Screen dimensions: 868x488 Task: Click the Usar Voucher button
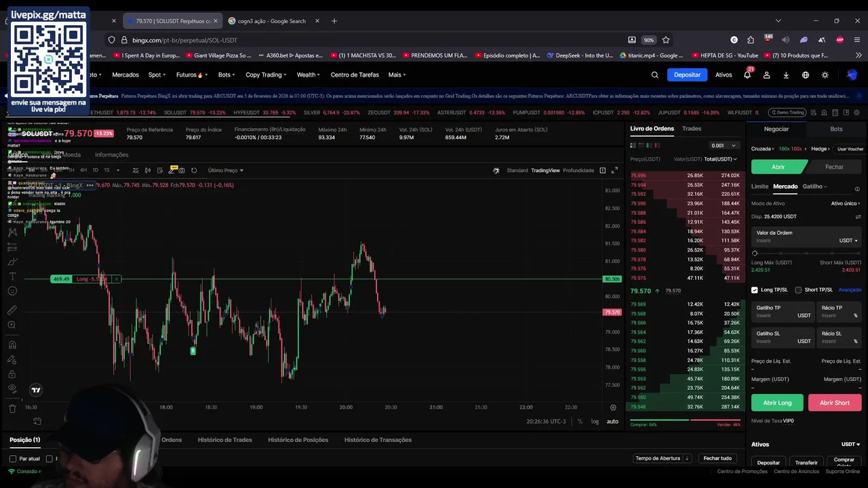tap(850, 148)
